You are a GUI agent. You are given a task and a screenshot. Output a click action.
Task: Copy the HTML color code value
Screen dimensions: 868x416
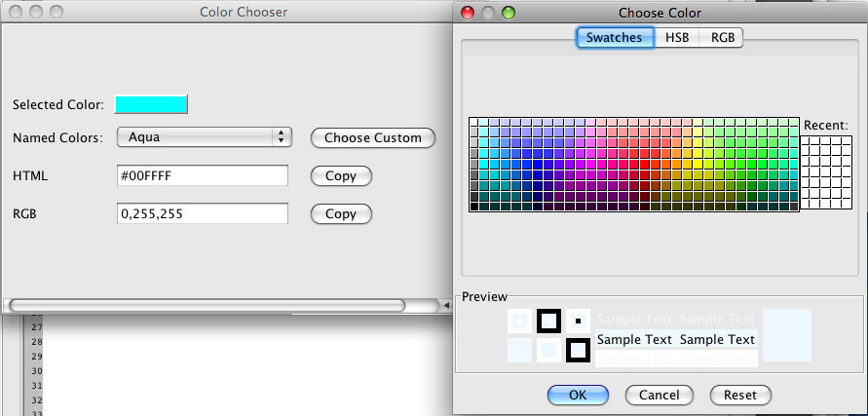(x=341, y=176)
